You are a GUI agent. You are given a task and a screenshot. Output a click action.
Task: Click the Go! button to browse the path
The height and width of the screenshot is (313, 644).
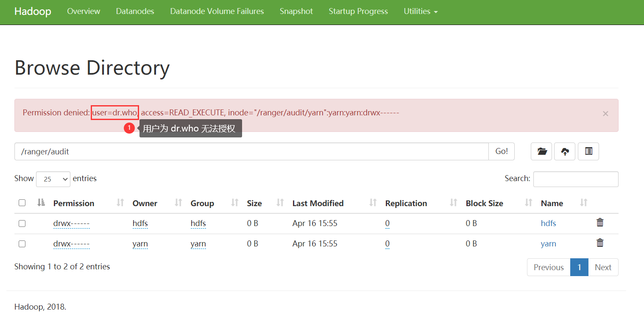coord(501,151)
